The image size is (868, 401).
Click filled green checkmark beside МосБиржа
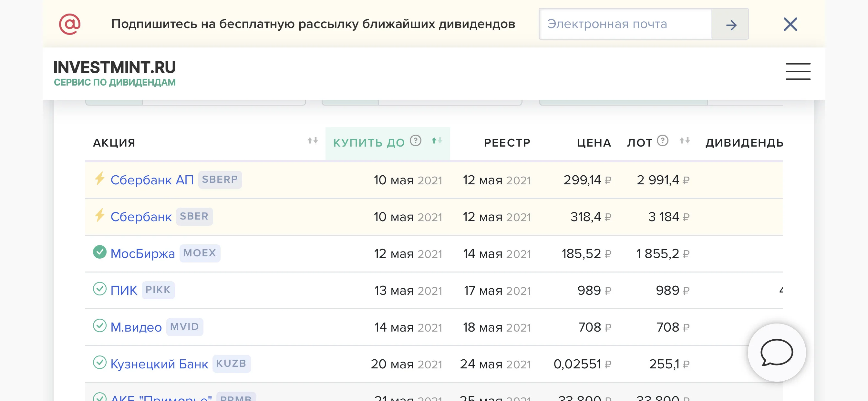[99, 252]
